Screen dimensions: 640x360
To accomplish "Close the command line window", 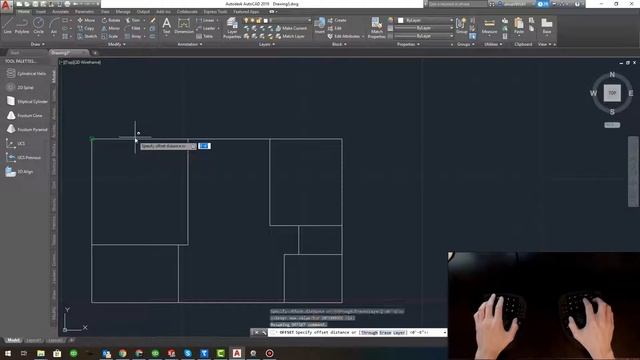I will click(x=256, y=333).
